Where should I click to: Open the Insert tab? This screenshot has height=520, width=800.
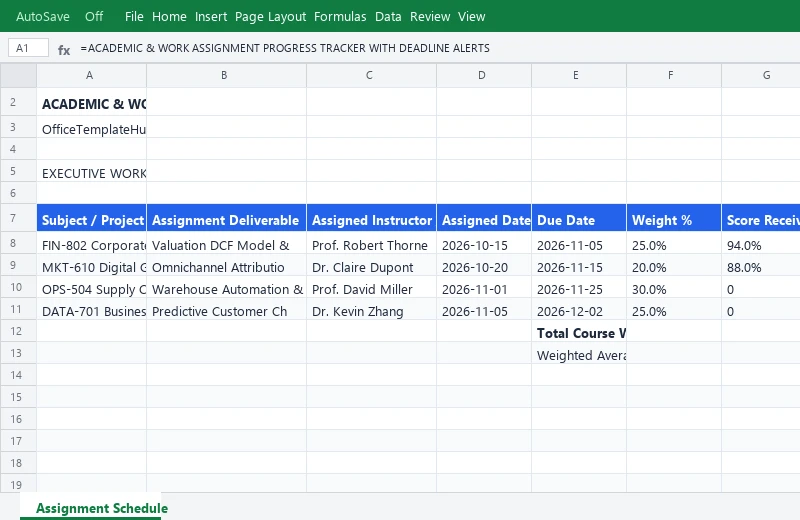click(211, 16)
